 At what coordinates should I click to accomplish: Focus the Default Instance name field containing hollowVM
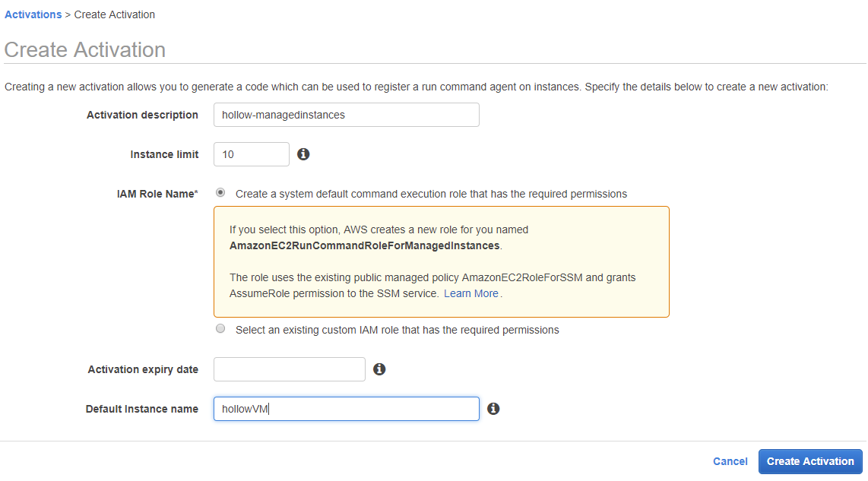(x=346, y=409)
